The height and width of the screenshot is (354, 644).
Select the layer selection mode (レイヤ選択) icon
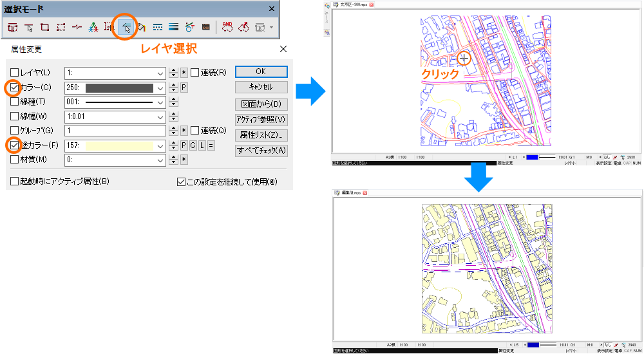(126, 28)
